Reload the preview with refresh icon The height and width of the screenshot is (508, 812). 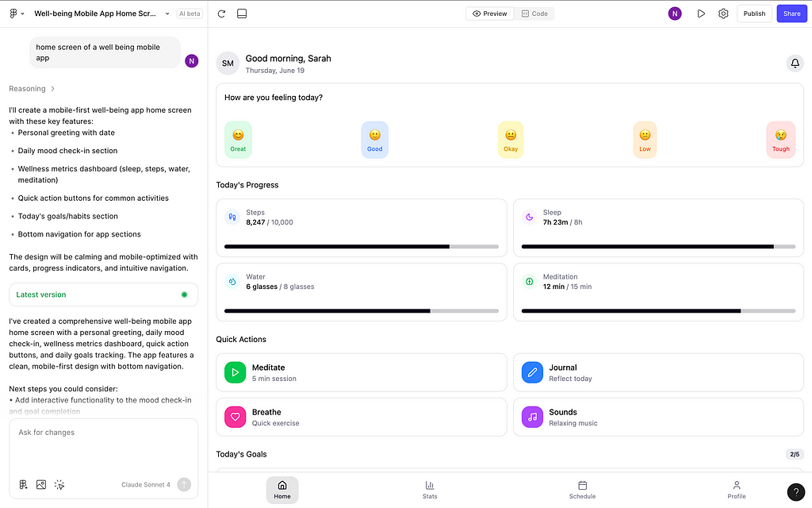tap(221, 14)
